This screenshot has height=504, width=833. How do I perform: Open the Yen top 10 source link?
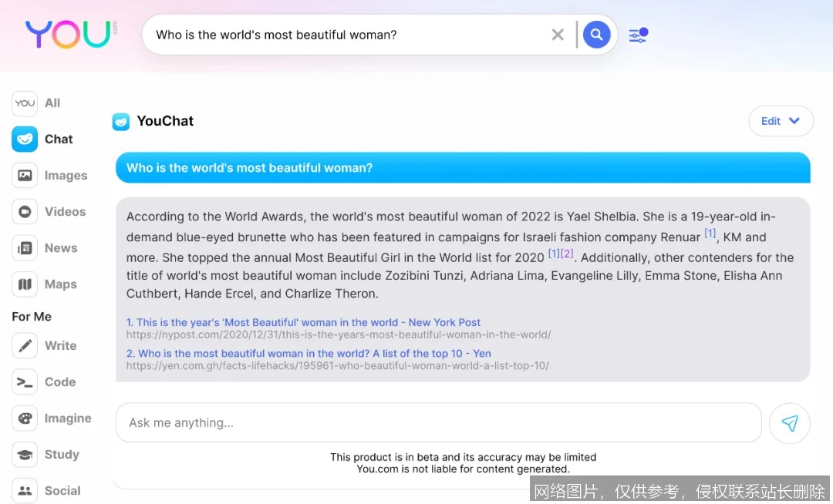point(309,353)
